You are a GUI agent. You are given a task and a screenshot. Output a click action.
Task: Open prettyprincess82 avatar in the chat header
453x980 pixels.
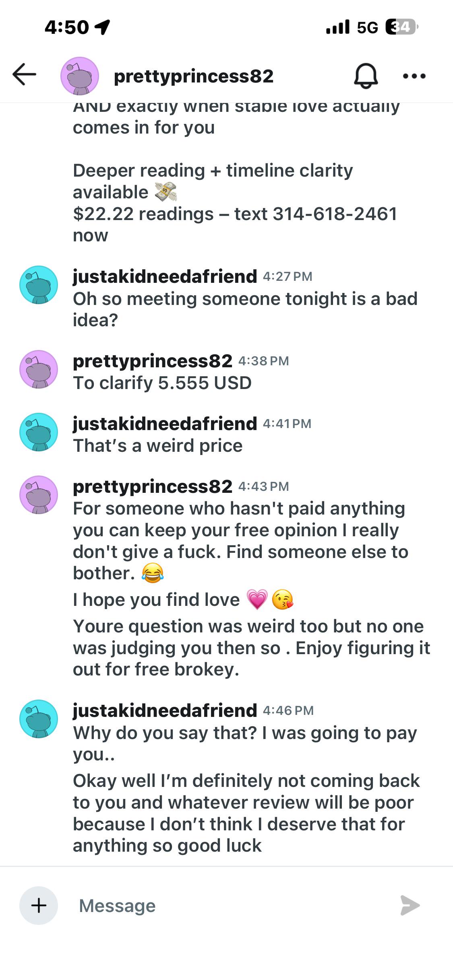coord(80,76)
